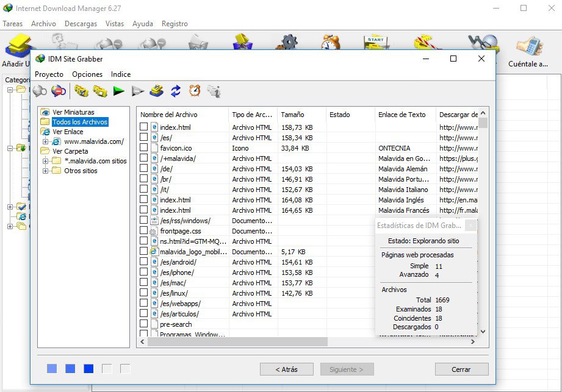The width and height of the screenshot is (562, 392).
Task: Expand the *.malavida.com sitios folder
Action: 46,161
